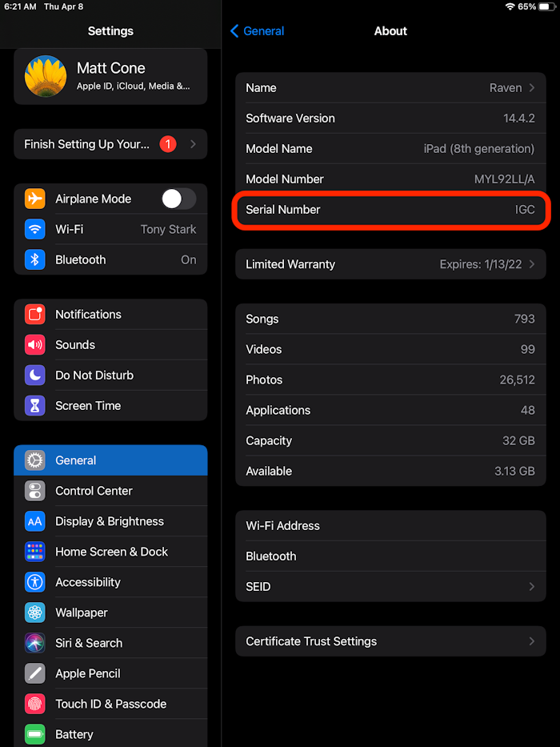Image resolution: width=560 pixels, height=747 pixels.
Task: Open Certificate Trust Settings
Action: click(390, 641)
